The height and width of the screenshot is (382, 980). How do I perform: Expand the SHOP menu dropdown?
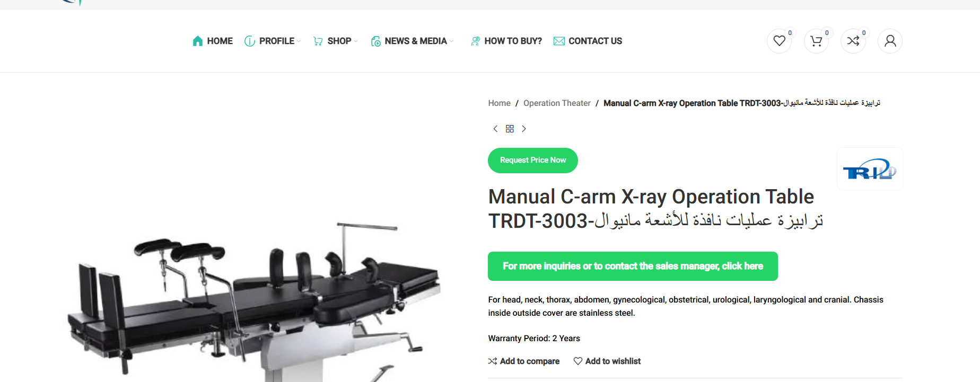click(x=336, y=41)
